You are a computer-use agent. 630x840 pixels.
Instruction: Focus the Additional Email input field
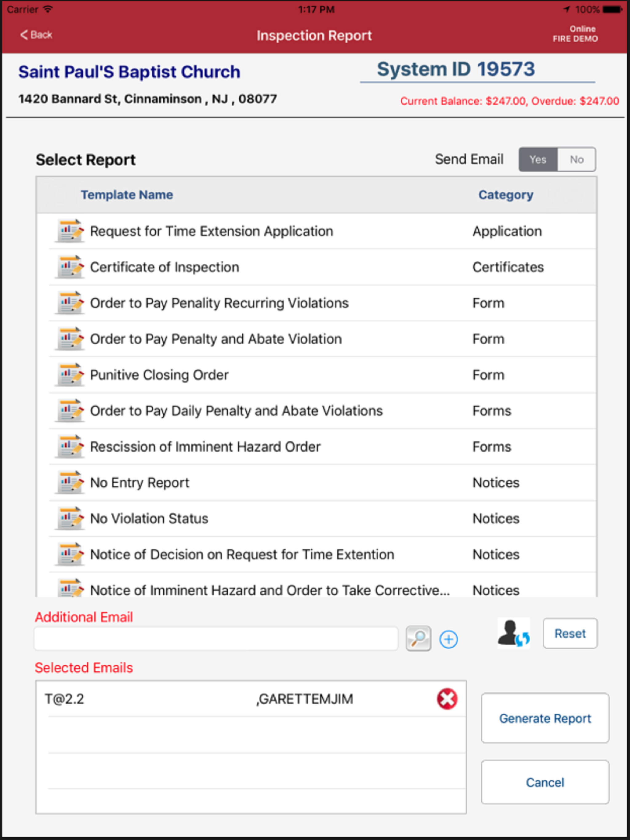216,639
